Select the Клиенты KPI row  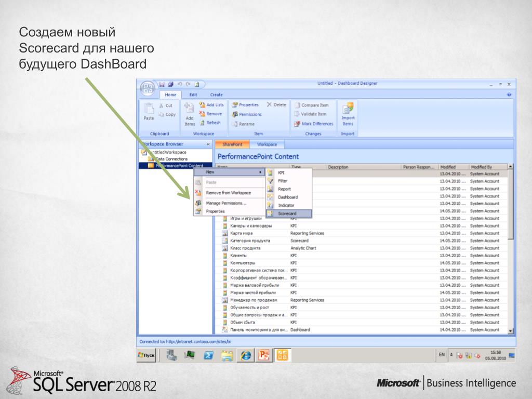point(362,256)
